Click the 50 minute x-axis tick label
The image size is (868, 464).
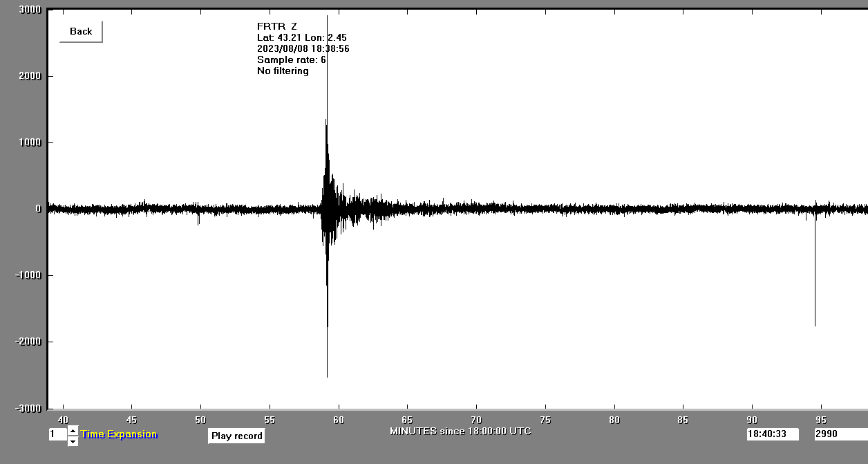[200, 420]
